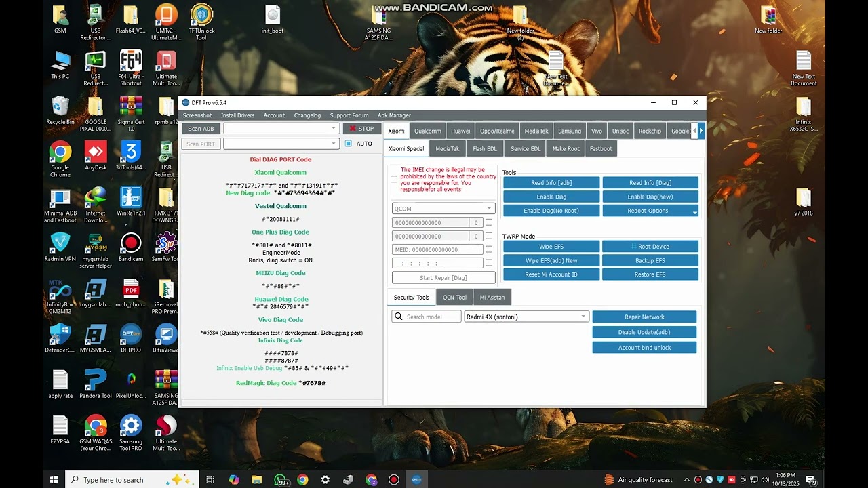The height and width of the screenshot is (488, 868).
Task: Open the Mi Assistan tab
Action: (x=492, y=297)
